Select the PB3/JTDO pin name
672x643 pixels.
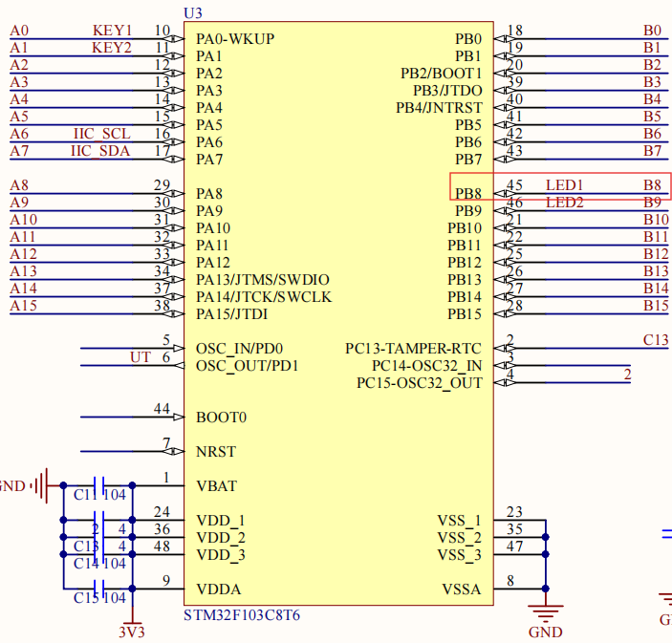click(x=447, y=91)
